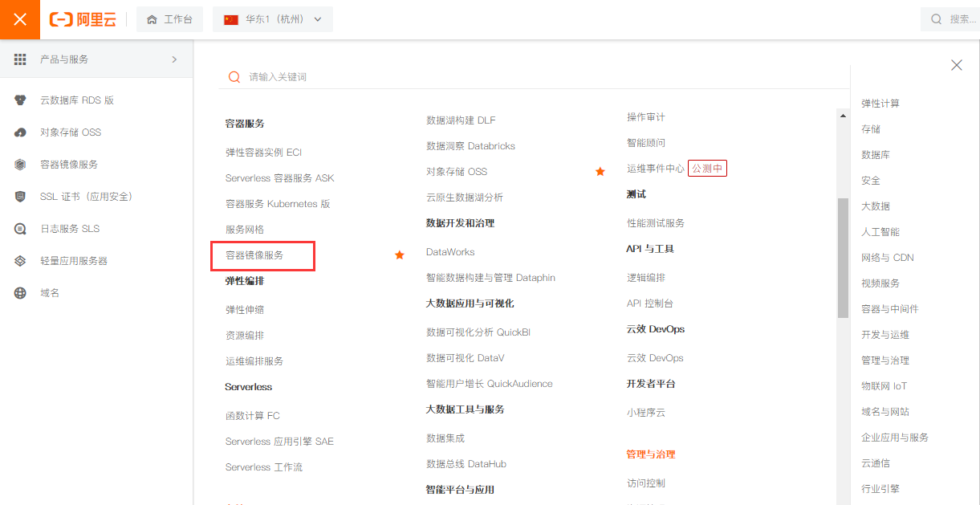Jump to 视频服务 category
980x505 pixels.
(x=880, y=283)
